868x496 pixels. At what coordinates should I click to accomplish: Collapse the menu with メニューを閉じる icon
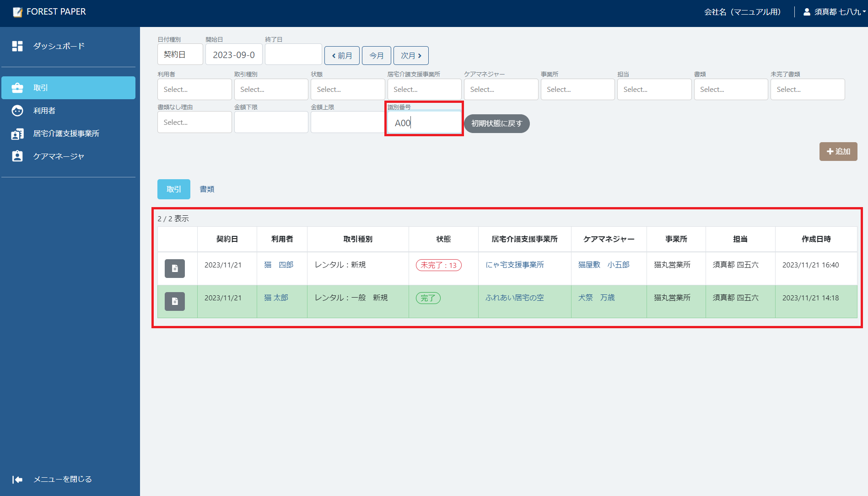point(17,479)
